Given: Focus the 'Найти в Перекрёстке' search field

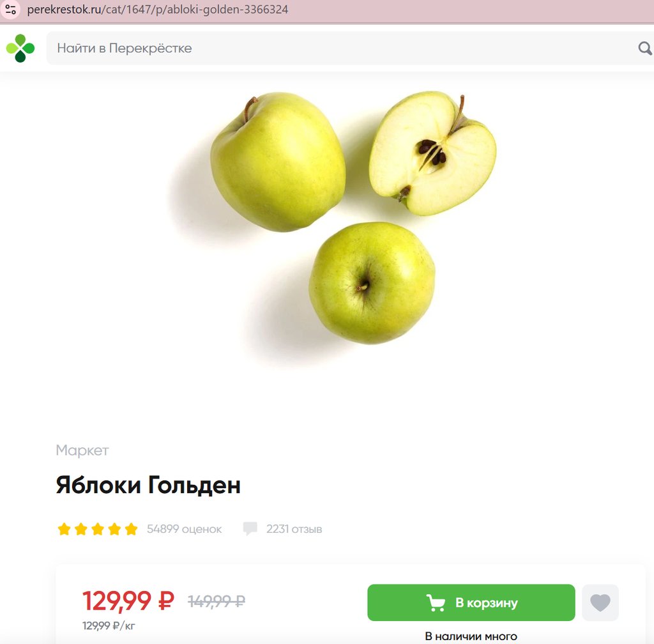Looking at the screenshot, I should pos(342,48).
